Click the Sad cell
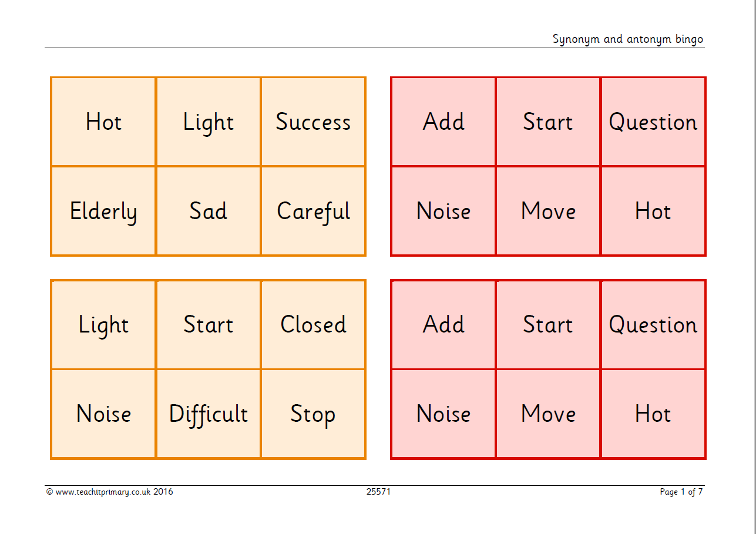This screenshot has width=756, height=534. pos(209,211)
